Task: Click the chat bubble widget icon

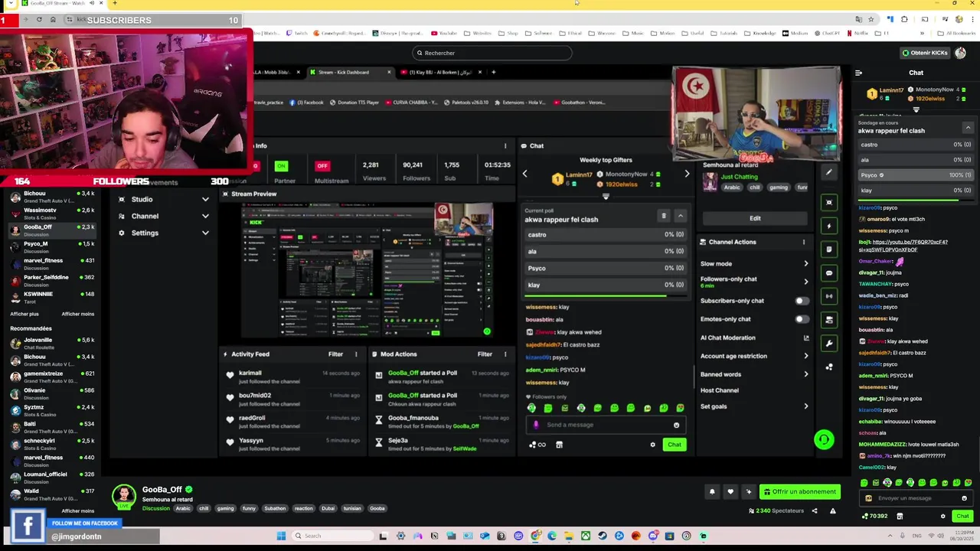Action: (828, 272)
